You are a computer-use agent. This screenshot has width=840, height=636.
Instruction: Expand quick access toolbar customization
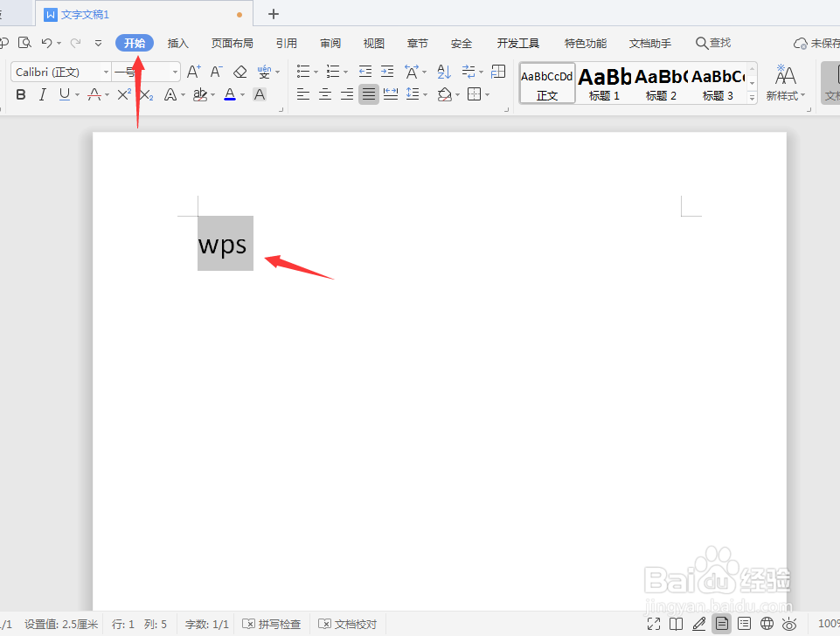(x=98, y=43)
